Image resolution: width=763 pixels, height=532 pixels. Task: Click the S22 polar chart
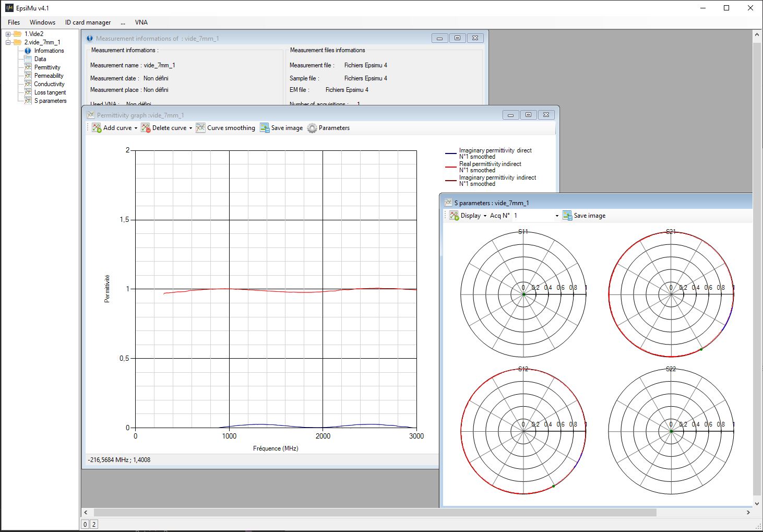point(671,431)
